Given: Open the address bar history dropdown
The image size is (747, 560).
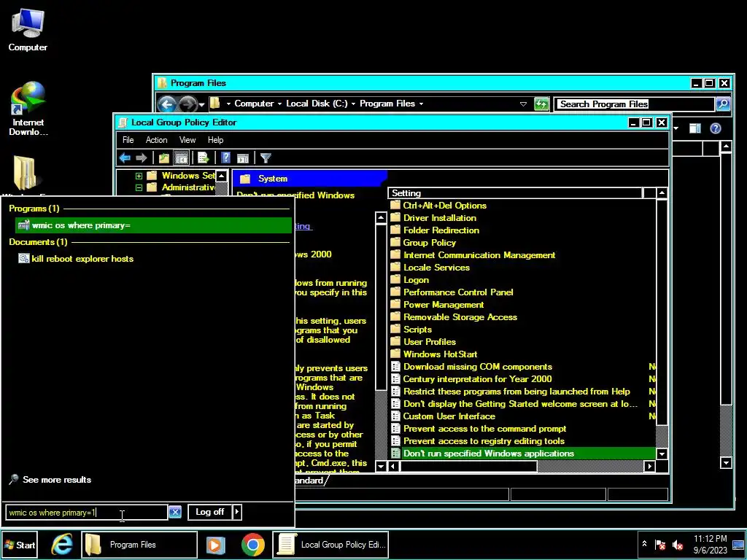Looking at the screenshot, I should (x=523, y=104).
